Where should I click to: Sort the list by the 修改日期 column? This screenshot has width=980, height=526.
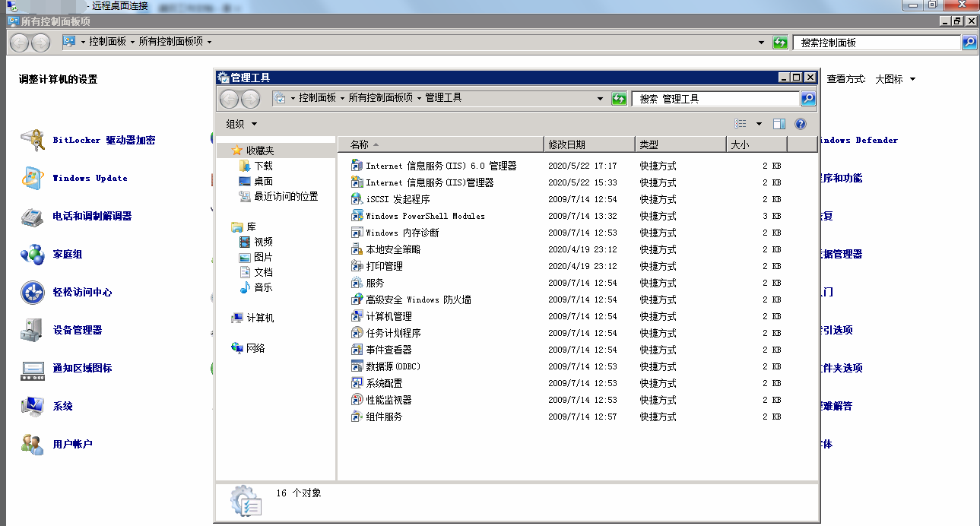[x=590, y=144]
